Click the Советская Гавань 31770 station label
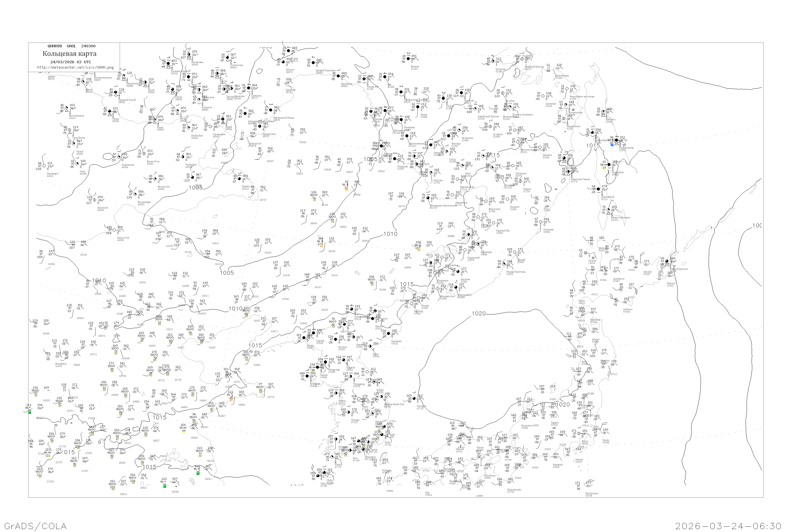798x532 pixels. (x=580, y=180)
